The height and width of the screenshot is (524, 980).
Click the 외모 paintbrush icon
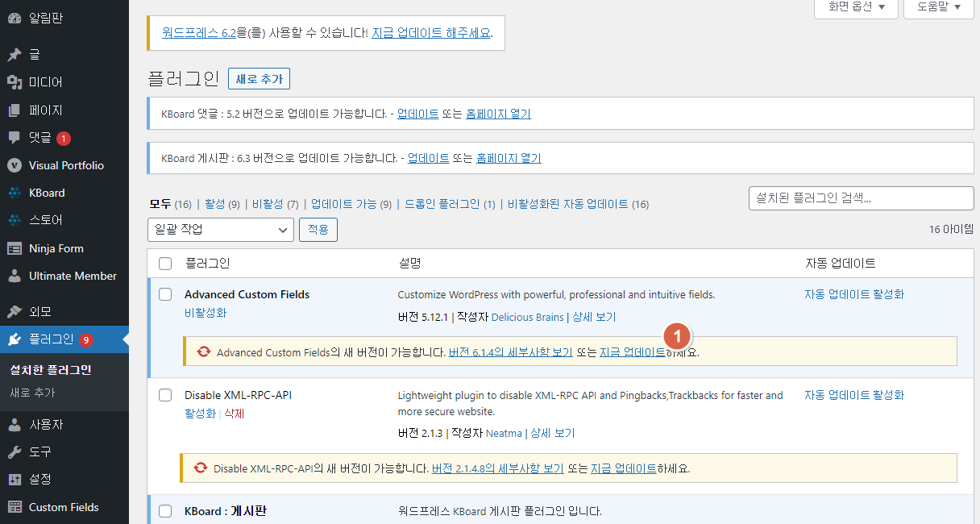14,311
